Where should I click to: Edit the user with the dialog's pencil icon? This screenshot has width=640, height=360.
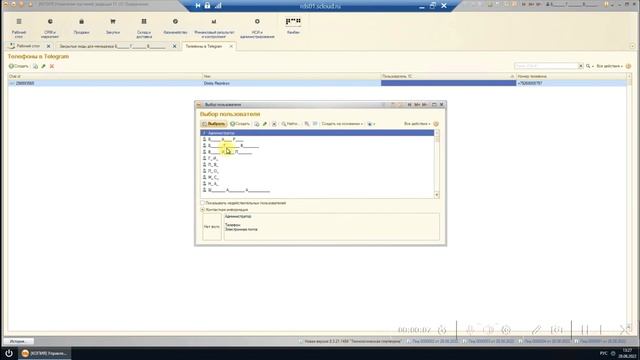click(265, 124)
